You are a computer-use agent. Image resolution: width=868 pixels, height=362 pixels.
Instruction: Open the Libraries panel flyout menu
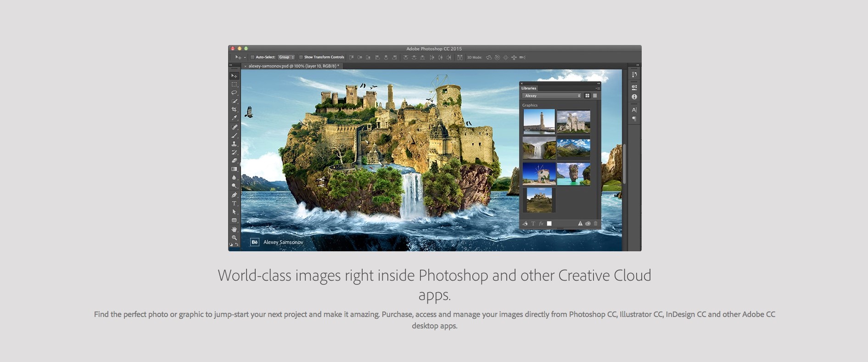point(597,88)
